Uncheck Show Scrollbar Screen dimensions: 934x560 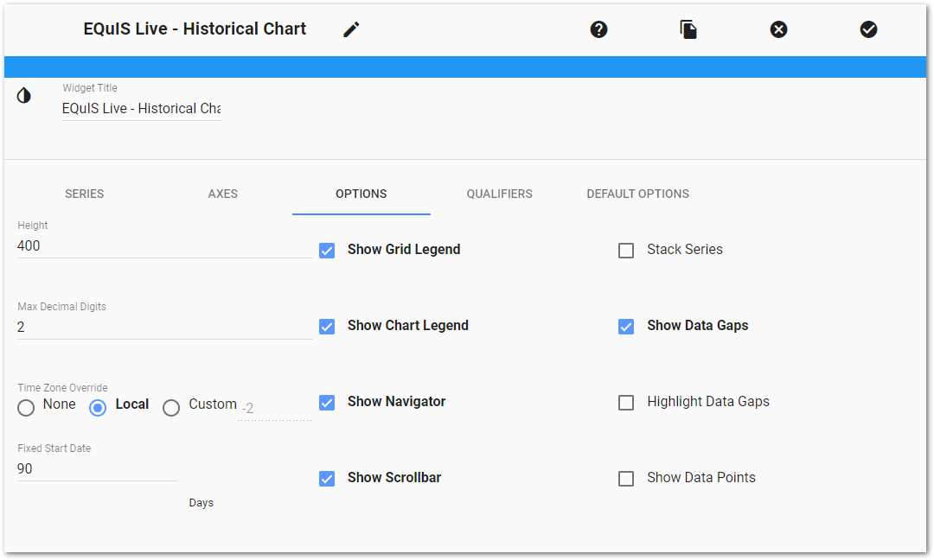[x=327, y=478]
